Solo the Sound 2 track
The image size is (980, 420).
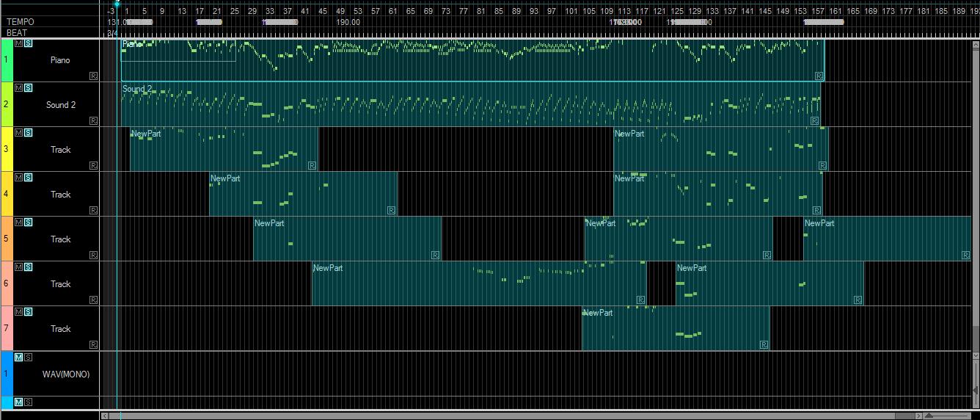[28, 88]
